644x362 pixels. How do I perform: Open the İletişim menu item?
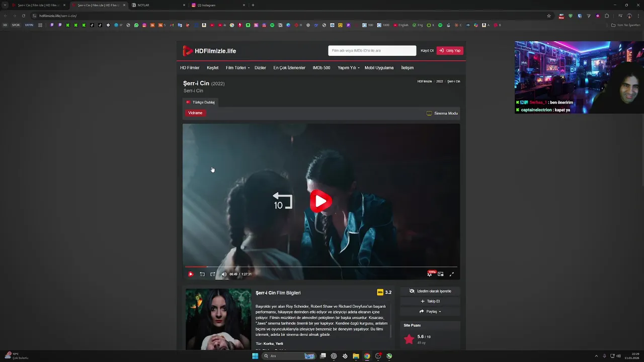[x=407, y=67]
